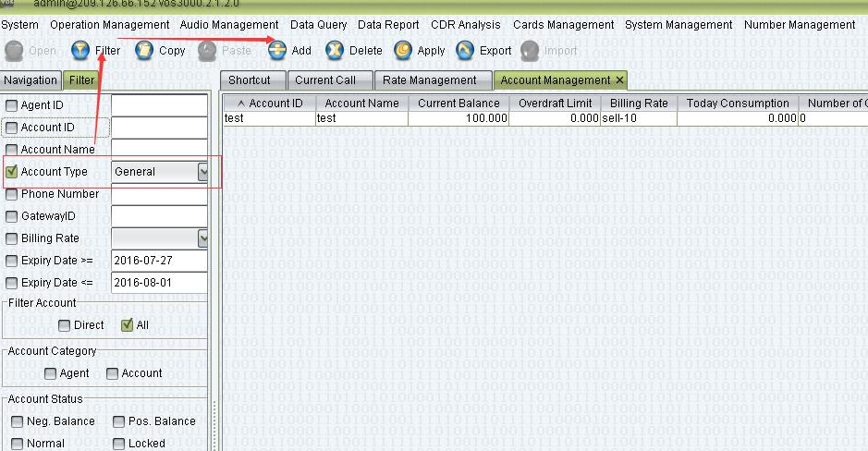Open the System Management menu

679,25
